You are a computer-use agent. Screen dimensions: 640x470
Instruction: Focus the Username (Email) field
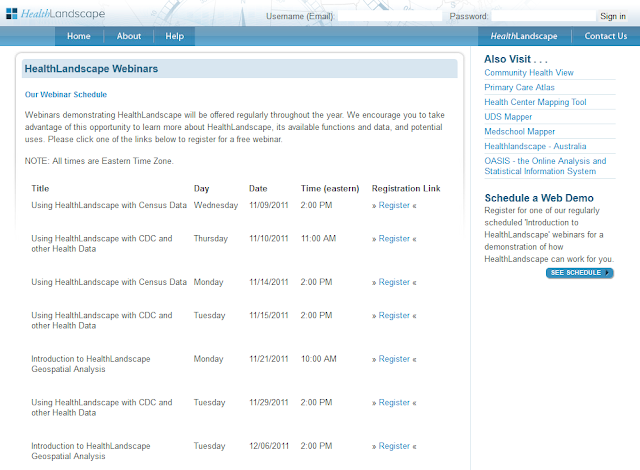(390, 16)
